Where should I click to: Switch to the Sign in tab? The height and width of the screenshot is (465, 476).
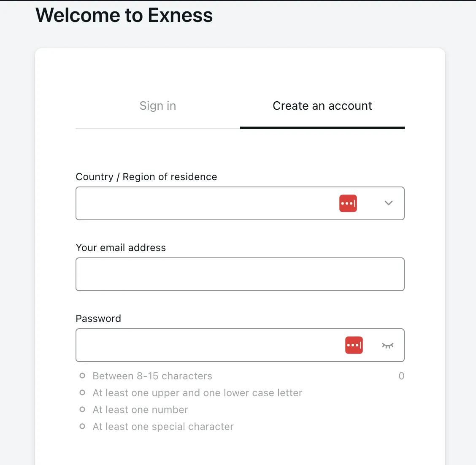click(157, 105)
